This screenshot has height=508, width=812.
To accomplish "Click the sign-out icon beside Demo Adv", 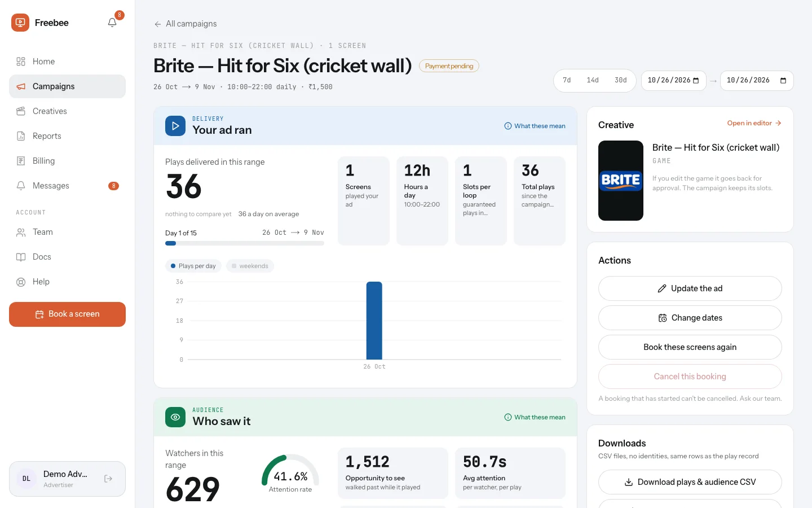I will pyautogui.click(x=108, y=479).
